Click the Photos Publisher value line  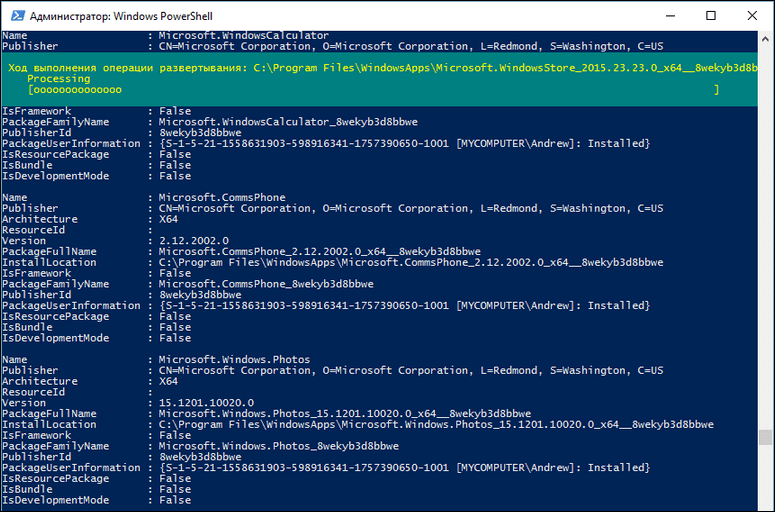pos(411,371)
